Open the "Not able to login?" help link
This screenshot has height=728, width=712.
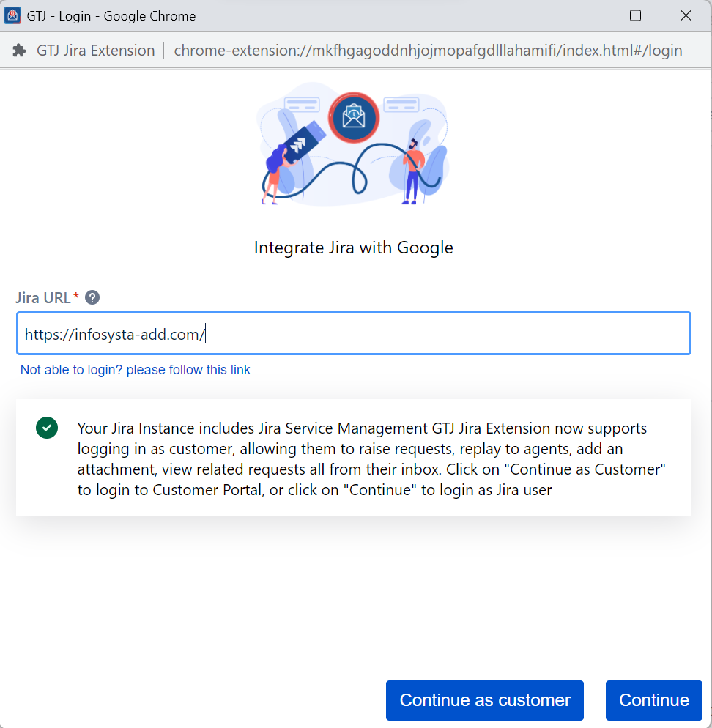coord(136,370)
